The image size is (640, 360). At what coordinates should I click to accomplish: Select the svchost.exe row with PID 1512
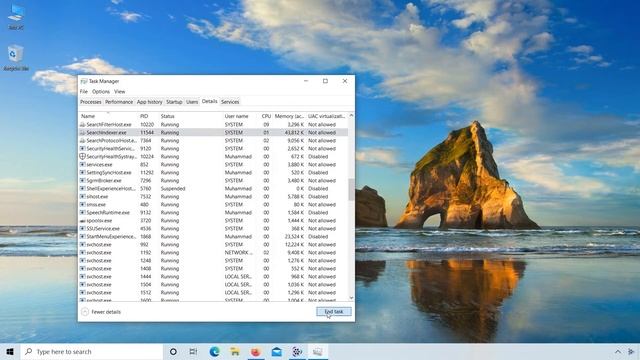[x=213, y=293]
